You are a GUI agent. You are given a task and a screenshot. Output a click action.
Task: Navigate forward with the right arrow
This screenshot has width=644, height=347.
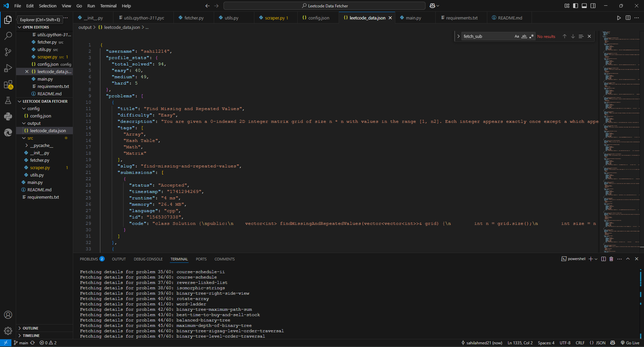216,6
